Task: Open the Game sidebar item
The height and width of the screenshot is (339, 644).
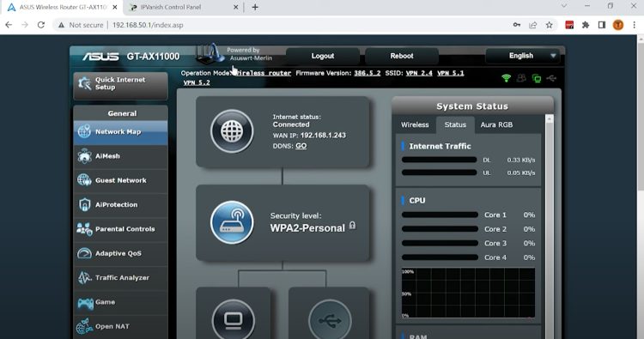Action: [120, 302]
